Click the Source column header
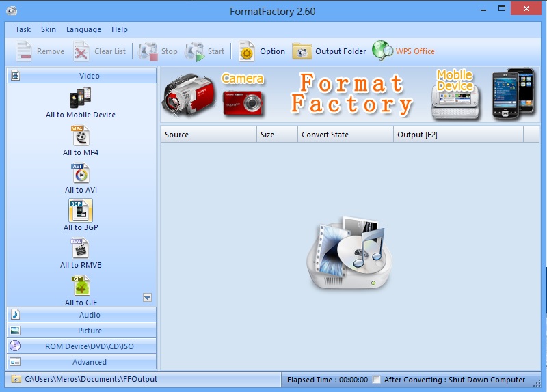The width and height of the screenshot is (547, 392). (x=209, y=135)
